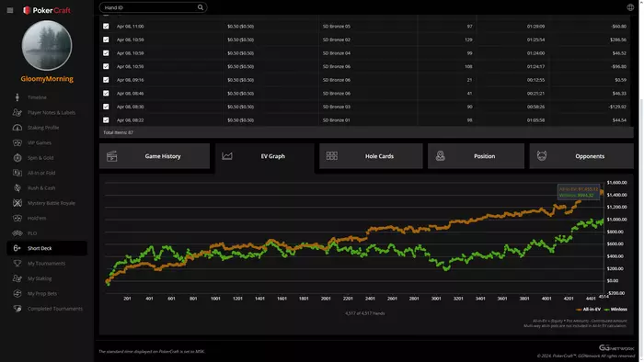Image resolution: width=644 pixels, height=362 pixels.
Task: Click the SD Bronze 03 table name
Action: [337, 107]
